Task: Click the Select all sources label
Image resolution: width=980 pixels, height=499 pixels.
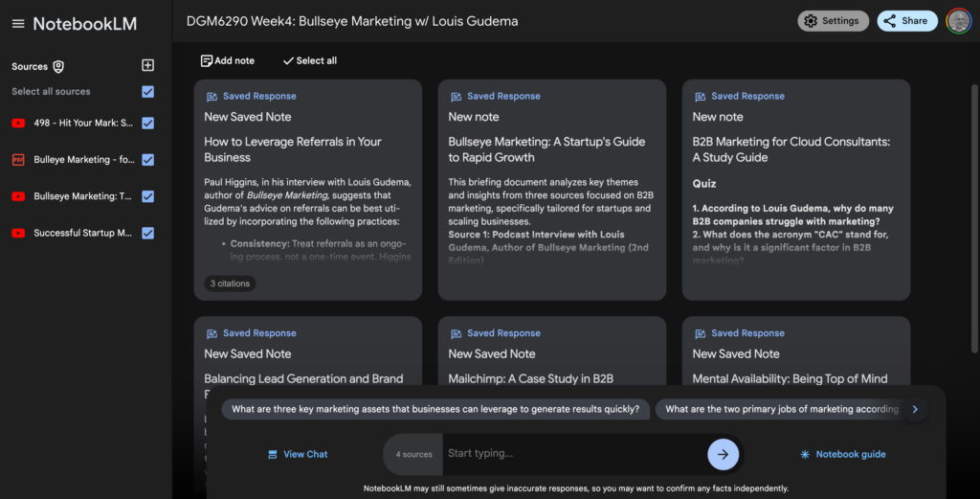Action: click(51, 91)
